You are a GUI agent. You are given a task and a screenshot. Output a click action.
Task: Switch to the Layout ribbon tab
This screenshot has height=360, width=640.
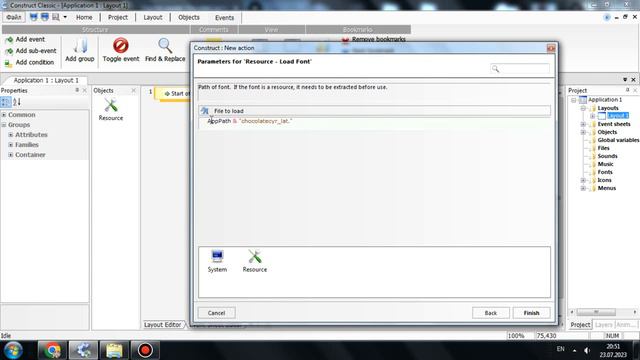click(153, 18)
